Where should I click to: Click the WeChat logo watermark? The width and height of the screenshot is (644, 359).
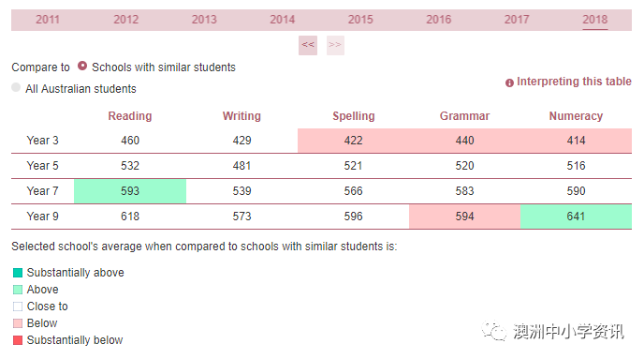click(493, 331)
